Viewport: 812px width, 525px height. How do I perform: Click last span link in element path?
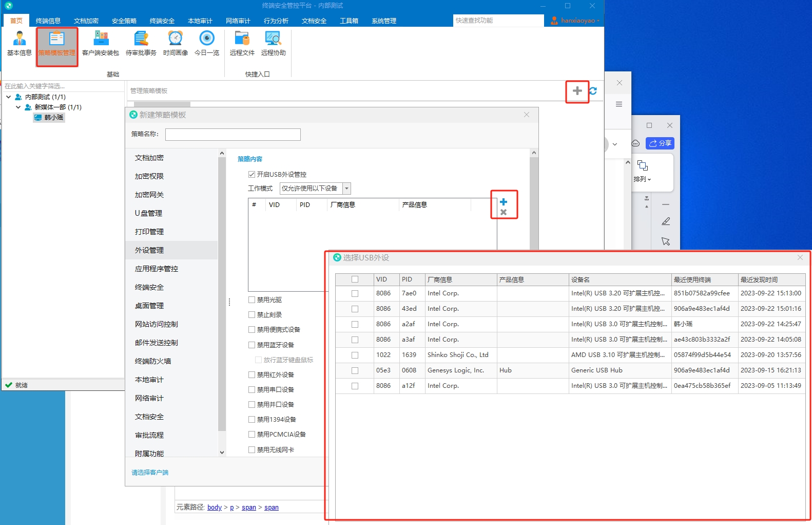click(272, 508)
